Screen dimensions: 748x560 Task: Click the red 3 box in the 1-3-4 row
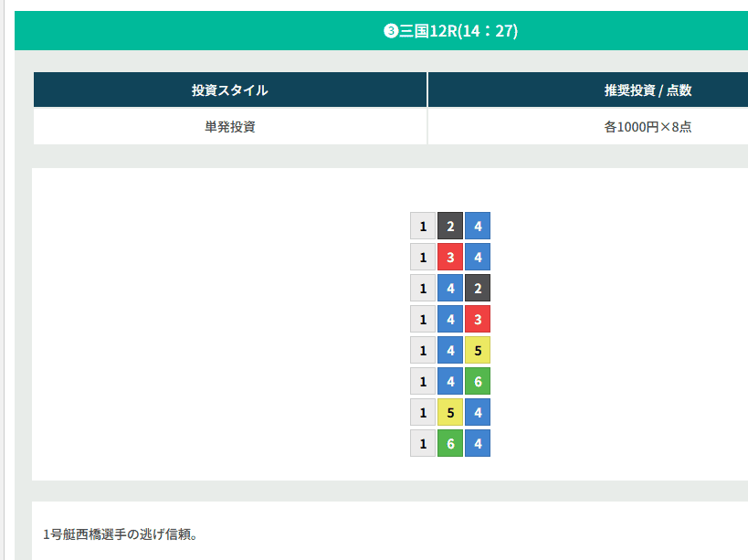(x=450, y=257)
